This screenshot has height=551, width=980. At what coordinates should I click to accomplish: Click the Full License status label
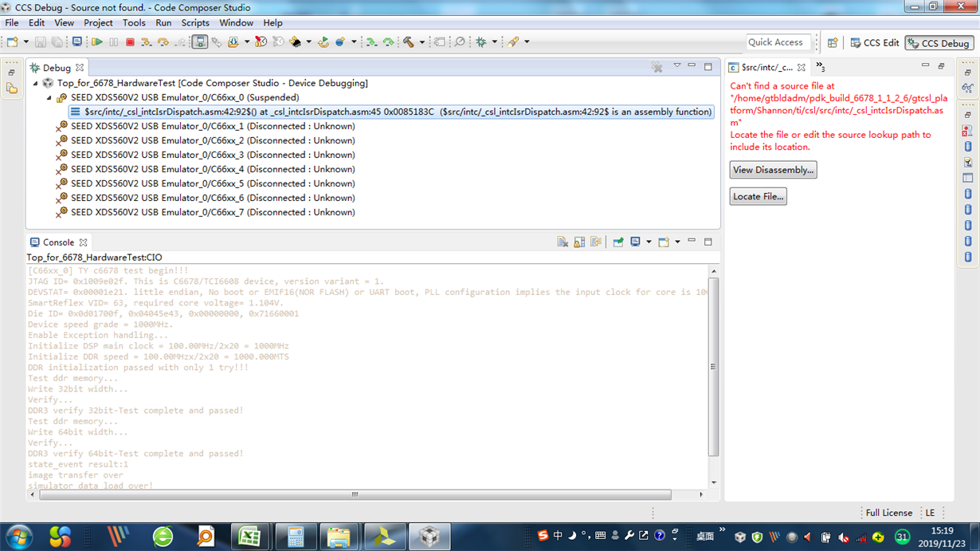[888, 513]
